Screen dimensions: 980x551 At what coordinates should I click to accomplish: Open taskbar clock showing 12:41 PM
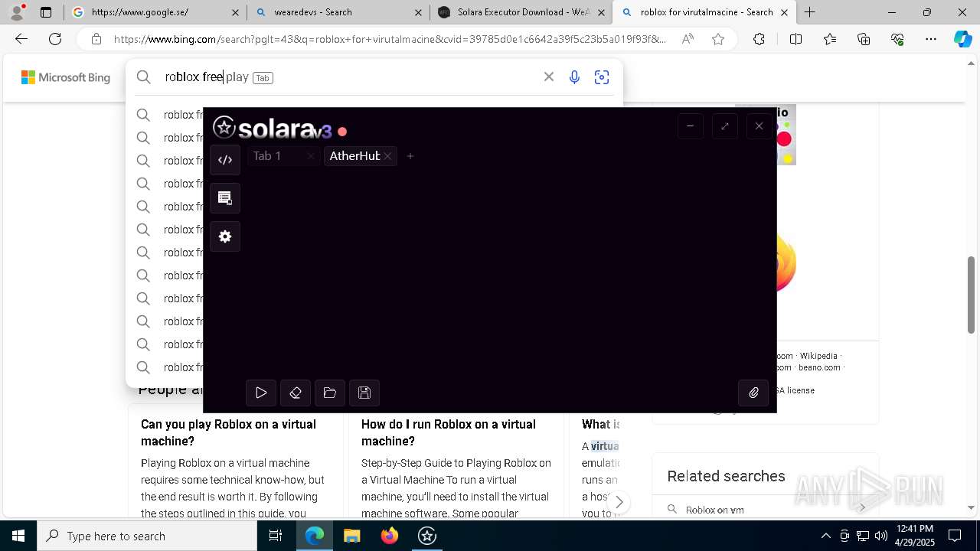point(914,536)
